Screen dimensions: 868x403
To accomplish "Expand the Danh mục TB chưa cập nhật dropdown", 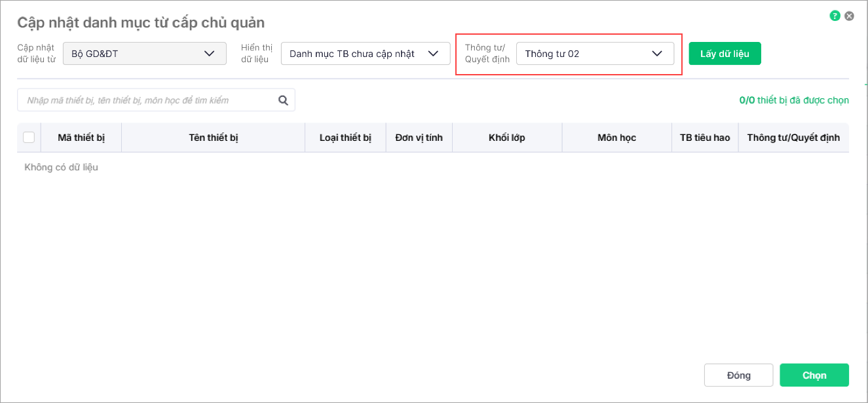I will pos(365,54).
